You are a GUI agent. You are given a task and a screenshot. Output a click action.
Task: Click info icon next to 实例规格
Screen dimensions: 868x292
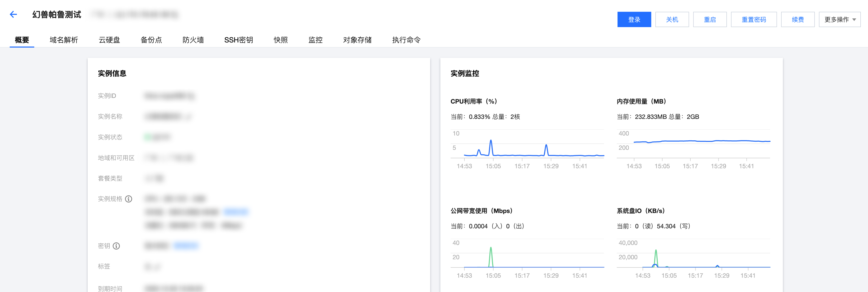tap(128, 199)
